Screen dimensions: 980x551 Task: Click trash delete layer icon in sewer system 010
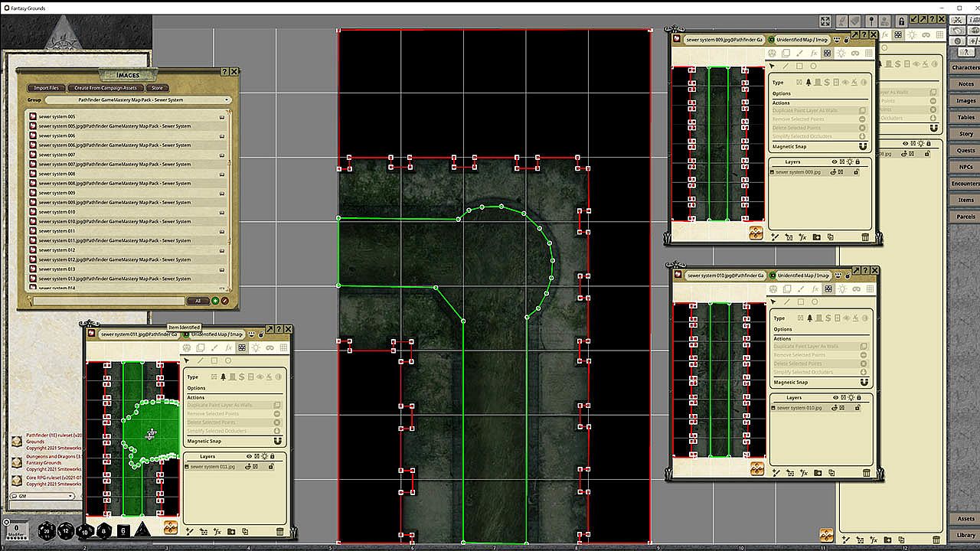[865, 473]
